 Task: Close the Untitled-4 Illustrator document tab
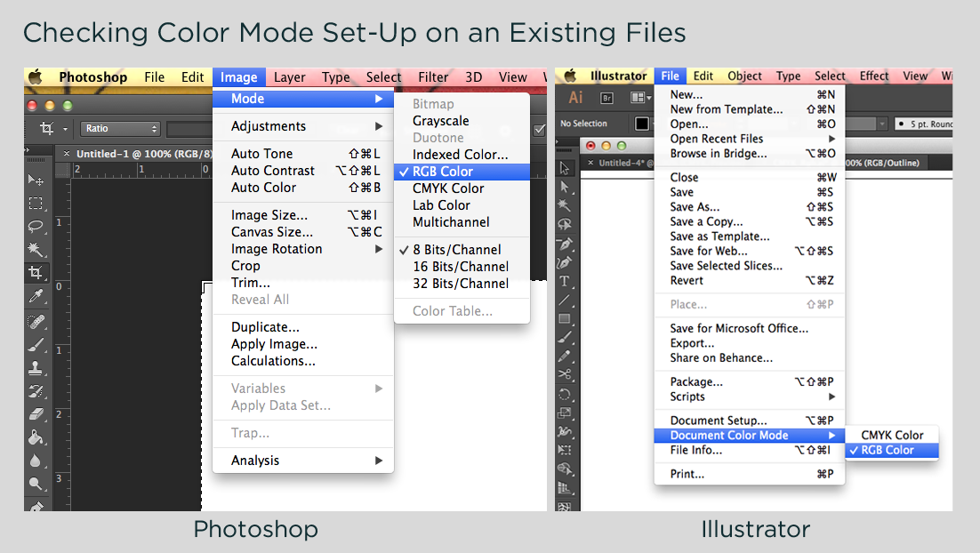[x=590, y=163]
